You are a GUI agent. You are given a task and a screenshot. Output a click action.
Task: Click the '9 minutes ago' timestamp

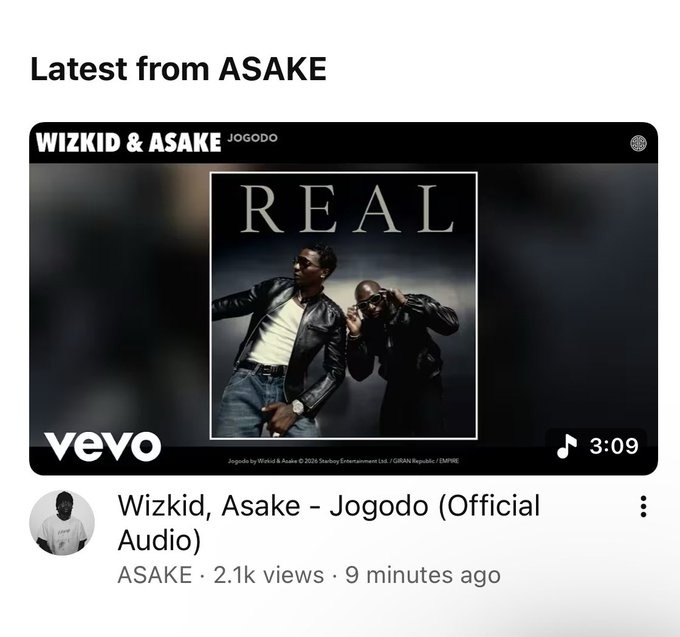pos(423,575)
